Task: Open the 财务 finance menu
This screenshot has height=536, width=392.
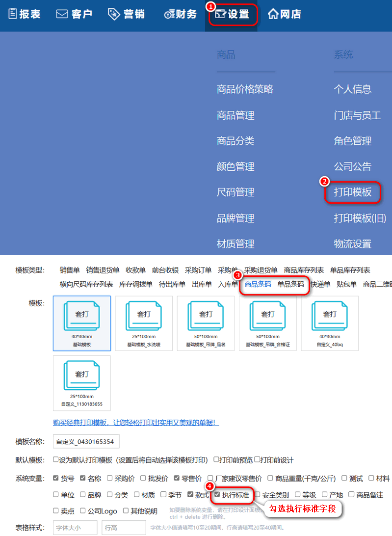Action: tap(181, 14)
